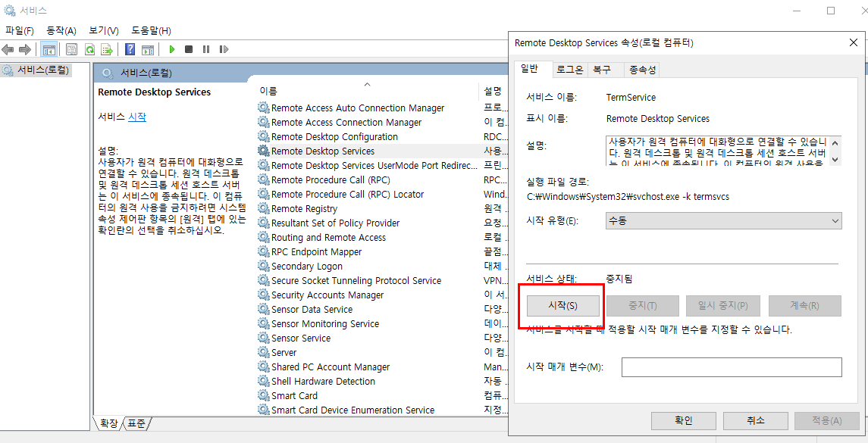
Task: Refresh the services list with the toolbar icon
Action: pyautogui.click(x=89, y=50)
